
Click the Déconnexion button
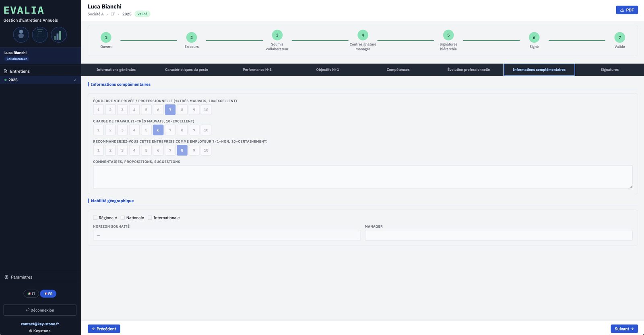click(40, 310)
